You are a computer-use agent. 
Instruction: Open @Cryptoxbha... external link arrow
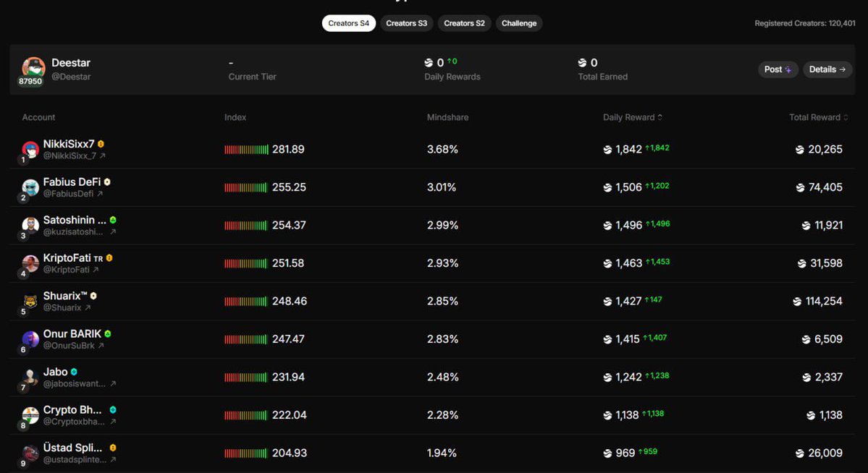pyautogui.click(x=113, y=422)
